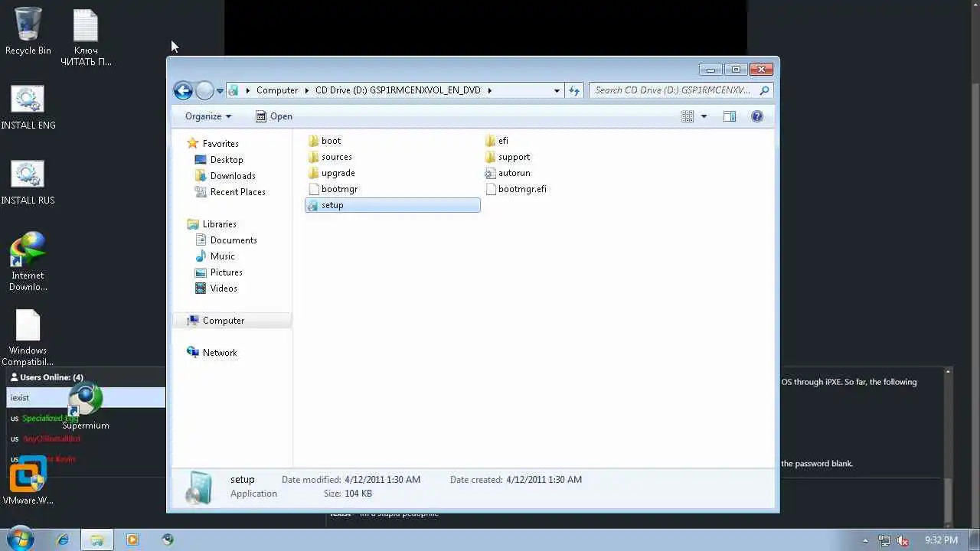
Task: Open the Recycle Bin desktop icon
Action: (x=28, y=32)
